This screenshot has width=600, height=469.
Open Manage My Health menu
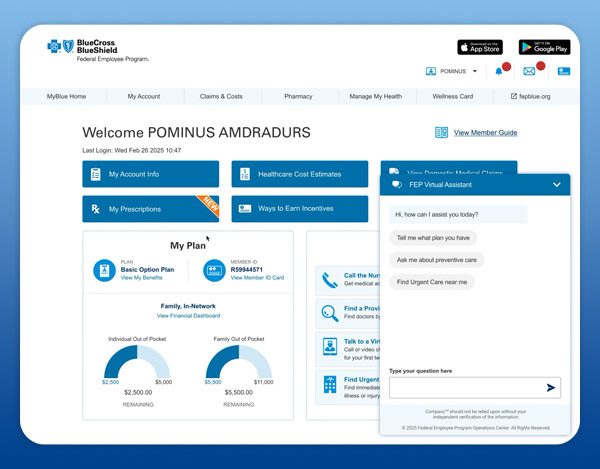375,96
